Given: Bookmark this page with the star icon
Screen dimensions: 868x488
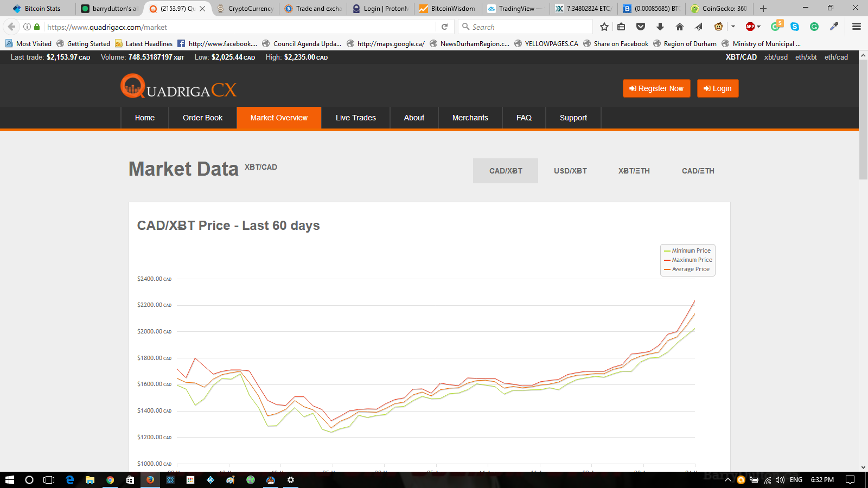Looking at the screenshot, I should point(604,27).
